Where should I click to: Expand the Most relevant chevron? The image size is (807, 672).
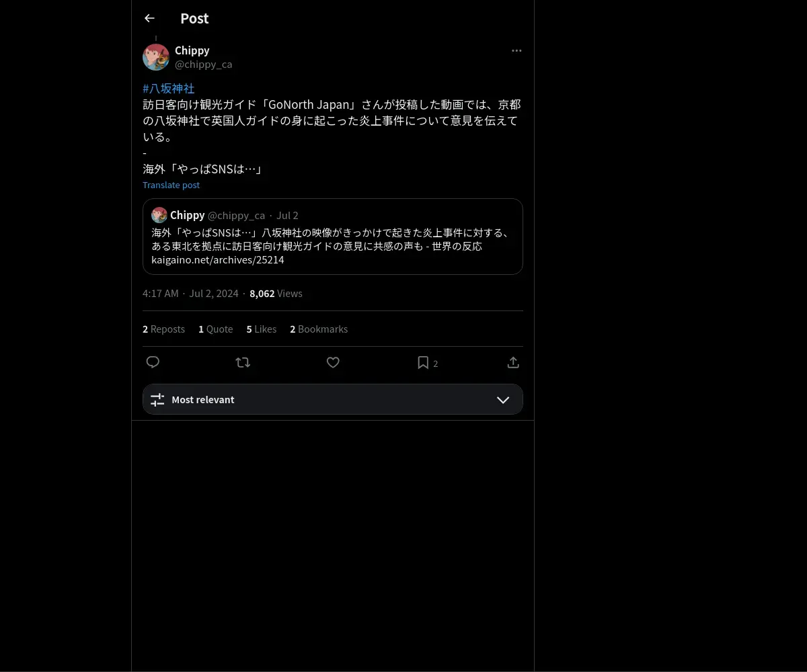[503, 399]
